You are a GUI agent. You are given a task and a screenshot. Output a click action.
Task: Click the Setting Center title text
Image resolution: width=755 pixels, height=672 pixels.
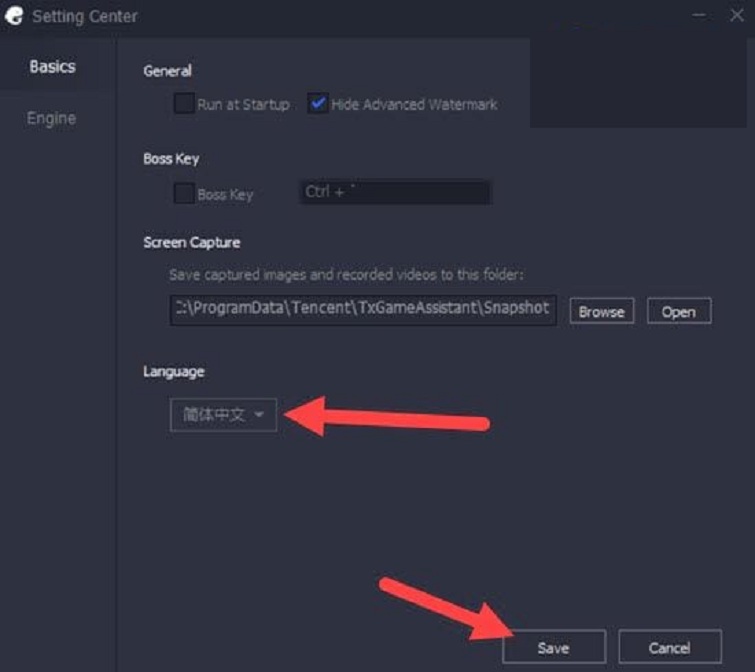[85, 17]
